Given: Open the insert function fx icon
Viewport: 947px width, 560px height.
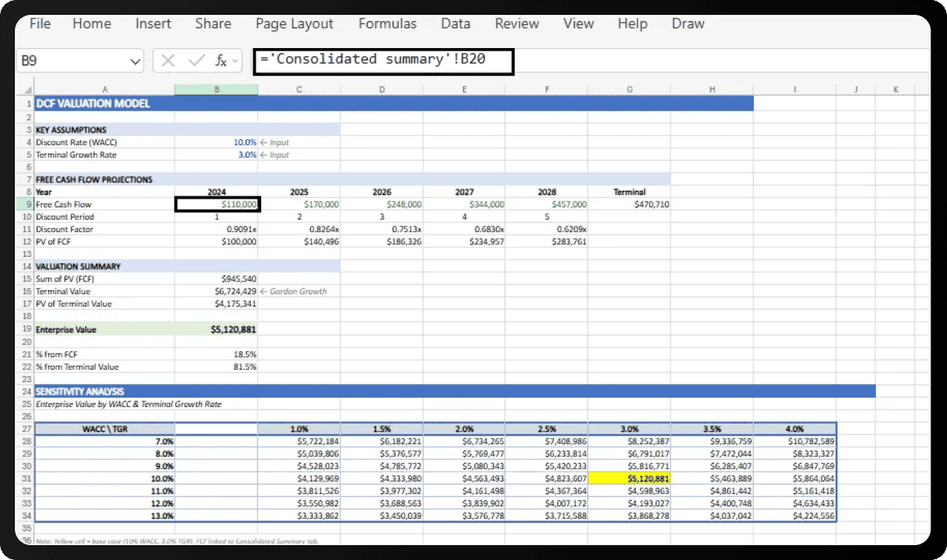Looking at the screenshot, I should pyautogui.click(x=222, y=61).
